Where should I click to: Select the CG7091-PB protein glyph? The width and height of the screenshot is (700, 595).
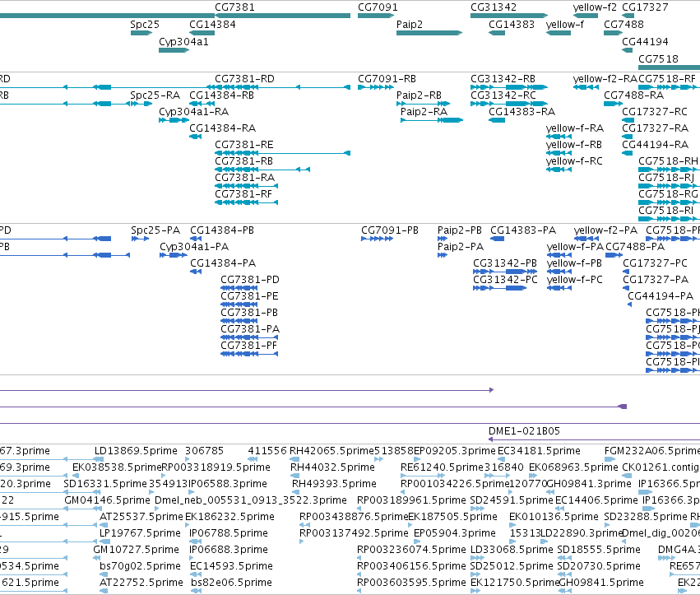click(378, 239)
